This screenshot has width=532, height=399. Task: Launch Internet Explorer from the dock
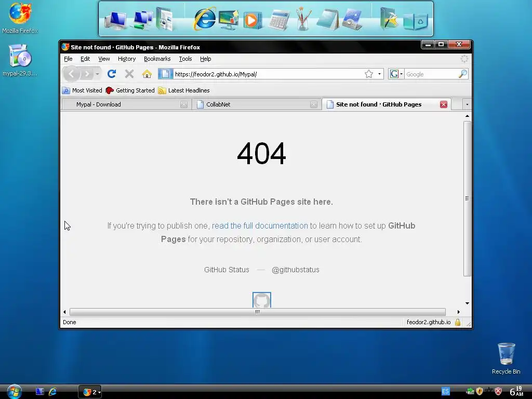[205, 18]
